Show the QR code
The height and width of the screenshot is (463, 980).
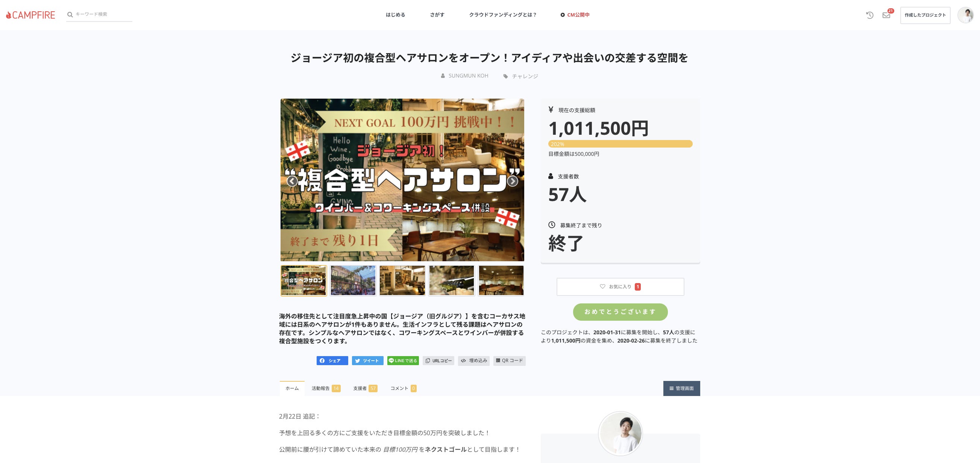(510, 361)
